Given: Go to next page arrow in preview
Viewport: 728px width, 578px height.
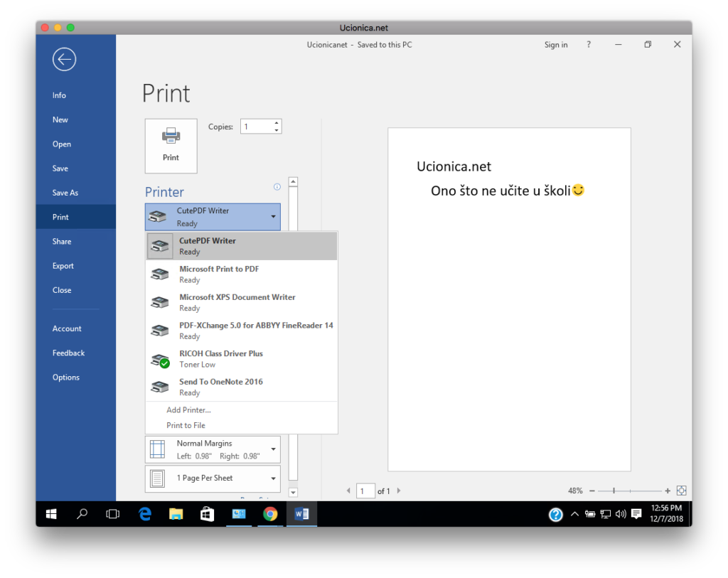Looking at the screenshot, I should coord(399,491).
